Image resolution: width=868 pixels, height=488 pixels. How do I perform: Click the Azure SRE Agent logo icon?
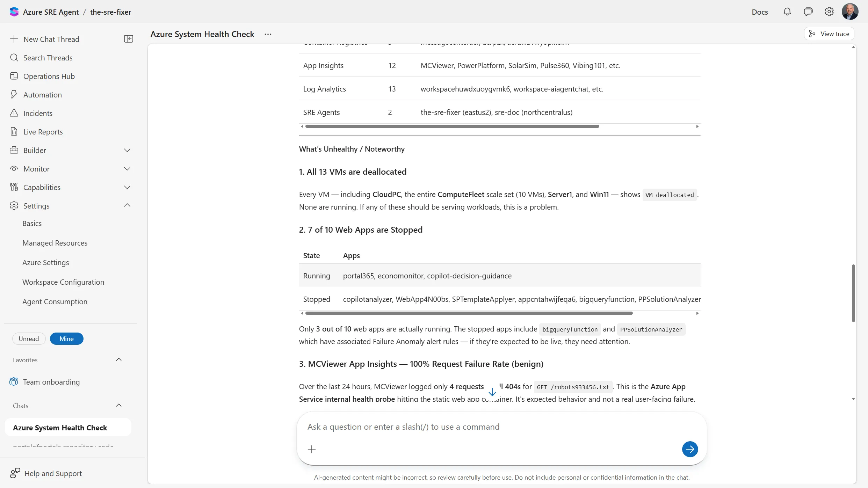[14, 12]
